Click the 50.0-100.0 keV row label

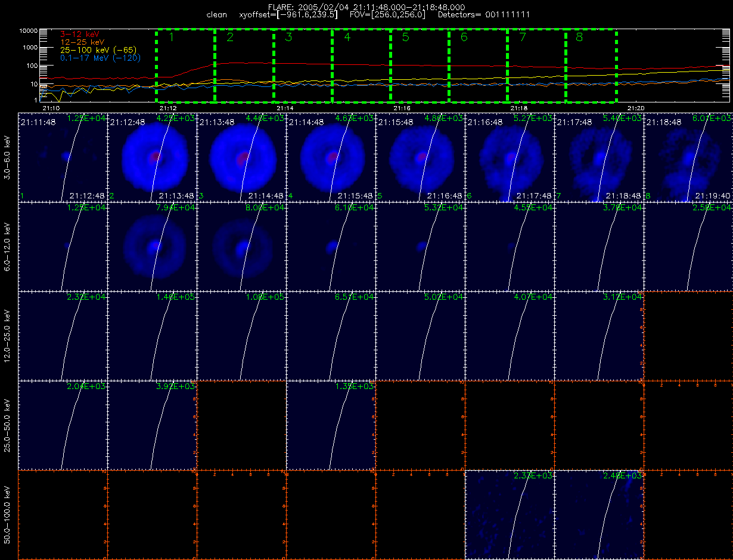[7, 514]
